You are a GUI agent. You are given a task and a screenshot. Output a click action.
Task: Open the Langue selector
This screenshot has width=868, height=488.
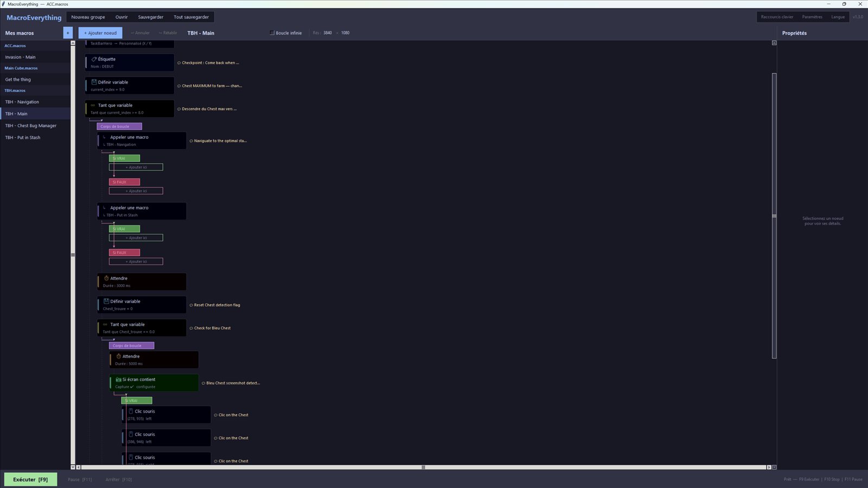838,17
